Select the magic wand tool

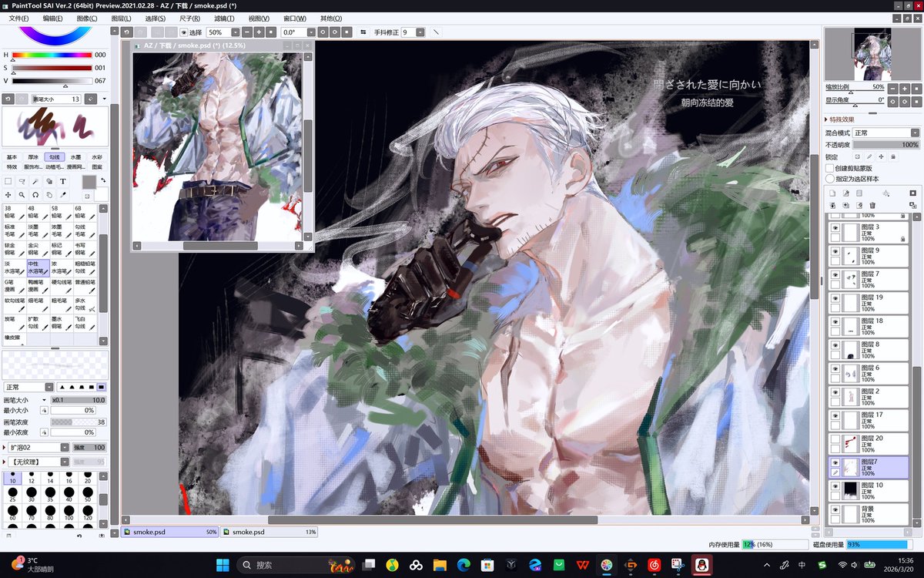[35, 181]
